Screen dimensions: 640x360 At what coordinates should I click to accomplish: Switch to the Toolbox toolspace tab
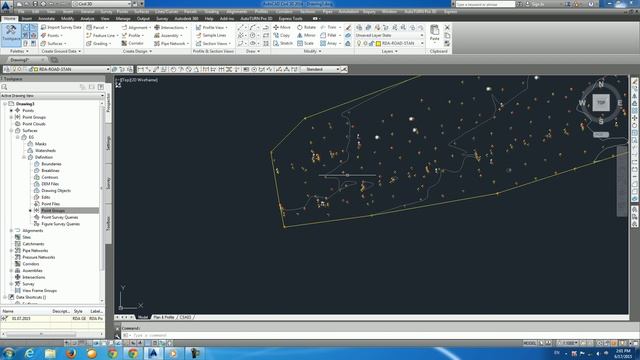(x=108, y=223)
